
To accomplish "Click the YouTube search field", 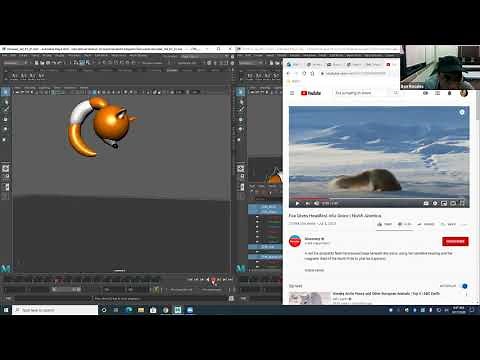I will tap(362, 93).
